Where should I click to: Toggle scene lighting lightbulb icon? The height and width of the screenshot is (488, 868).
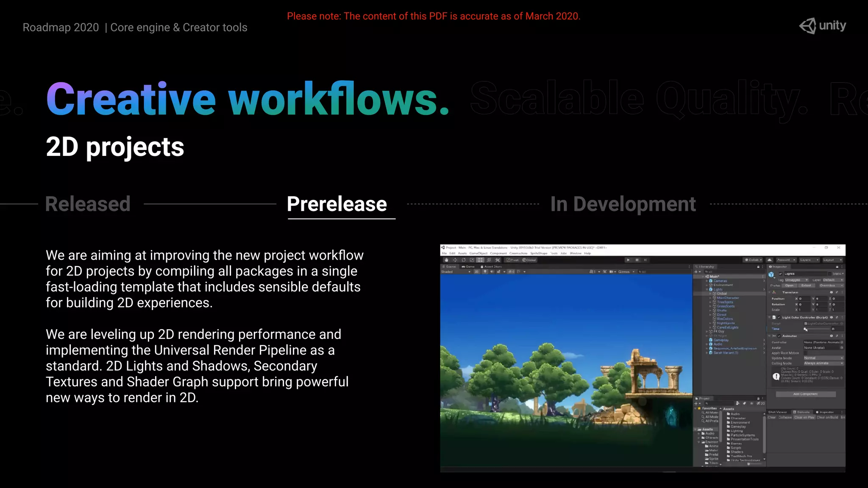(x=485, y=272)
